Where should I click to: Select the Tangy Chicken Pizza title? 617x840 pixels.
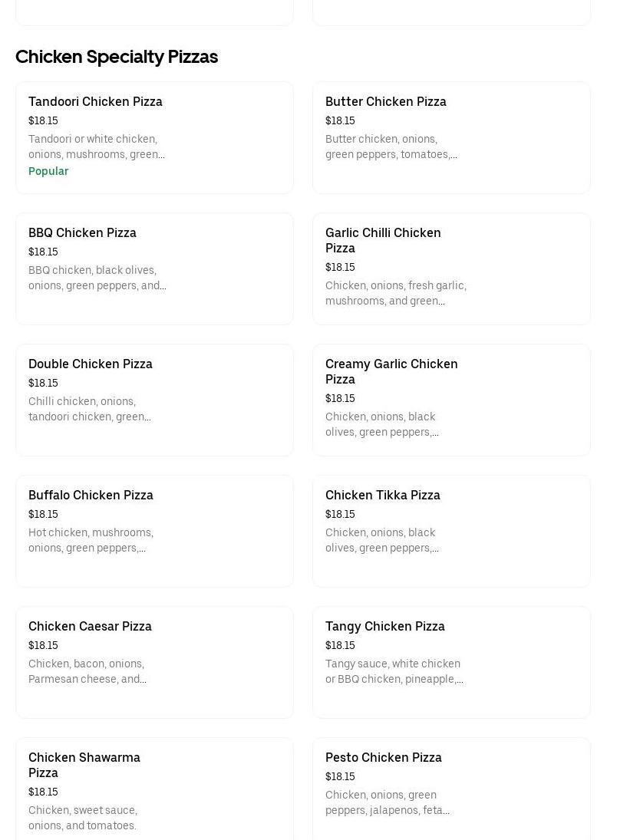385,626
